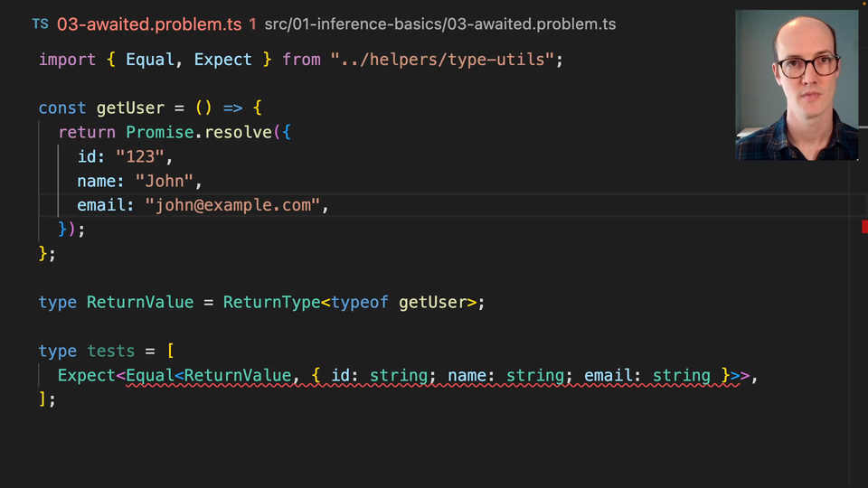The height and width of the screenshot is (488, 868).
Task: Click the red-underlined Equal in tests array
Action: [x=150, y=375]
